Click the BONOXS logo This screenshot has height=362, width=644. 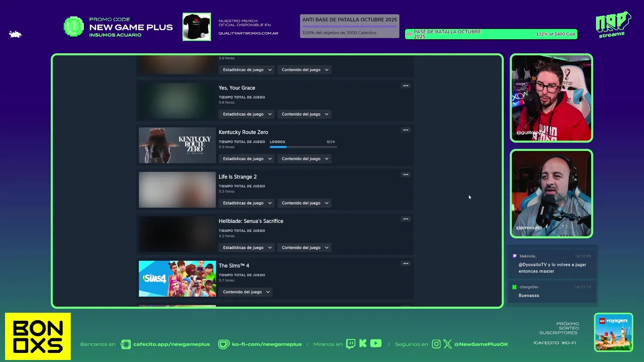(x=38, y=336)
